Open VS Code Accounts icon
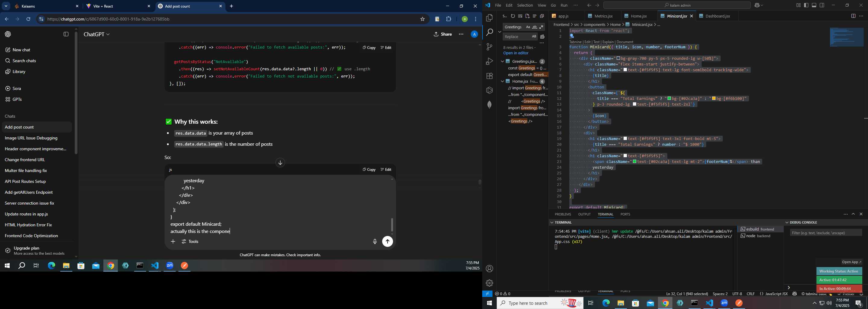Viewport: 868px width, 309px height. click(489, 269)
